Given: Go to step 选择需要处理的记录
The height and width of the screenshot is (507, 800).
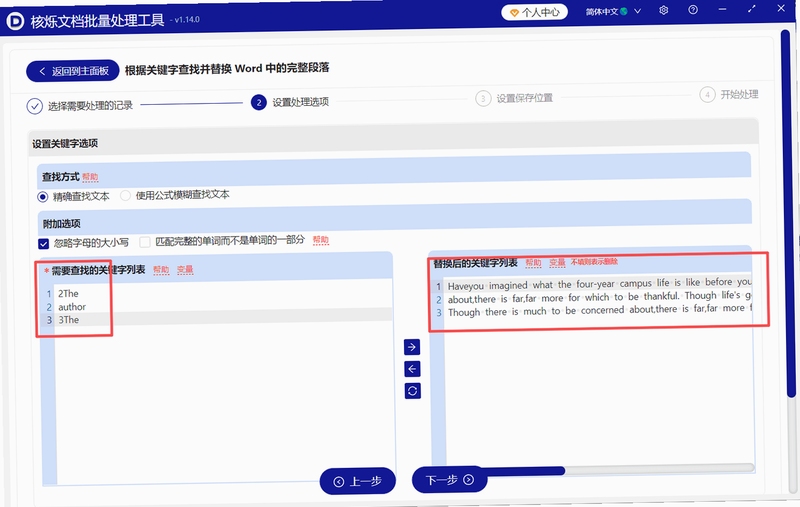Looking at the screenshot, I should click(x=80, y=106).
